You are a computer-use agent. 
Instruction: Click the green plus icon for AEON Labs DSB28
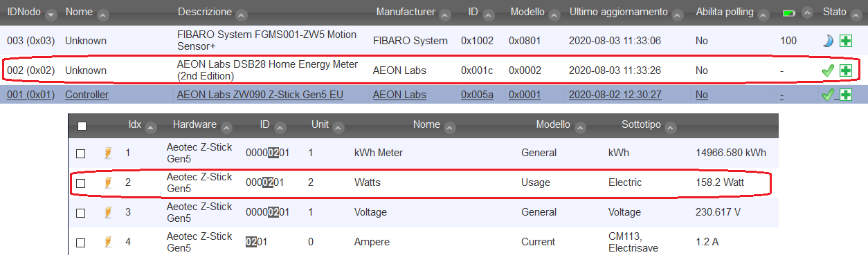[x=846, y=70]
